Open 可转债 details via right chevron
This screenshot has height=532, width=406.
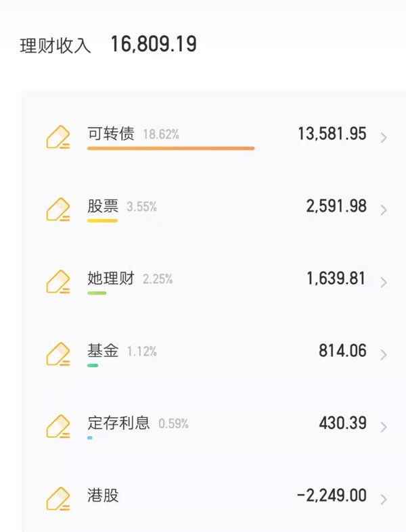coord(384,138)
